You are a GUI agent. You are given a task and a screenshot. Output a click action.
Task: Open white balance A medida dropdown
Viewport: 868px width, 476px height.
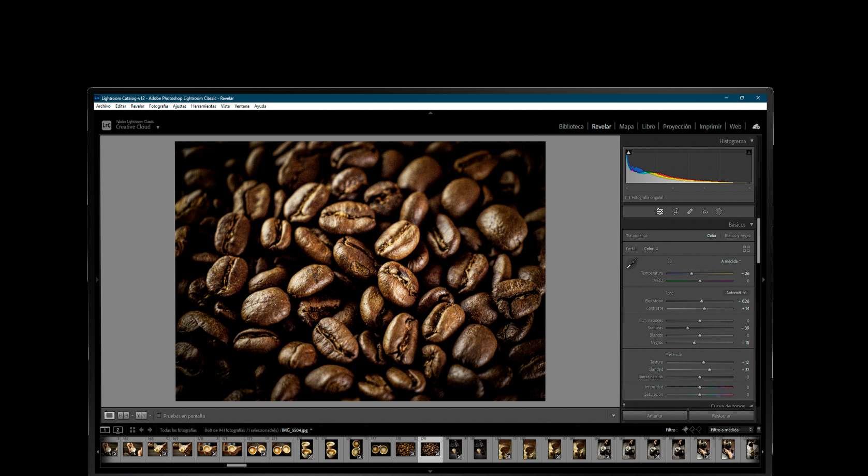[x=731, y=262]
